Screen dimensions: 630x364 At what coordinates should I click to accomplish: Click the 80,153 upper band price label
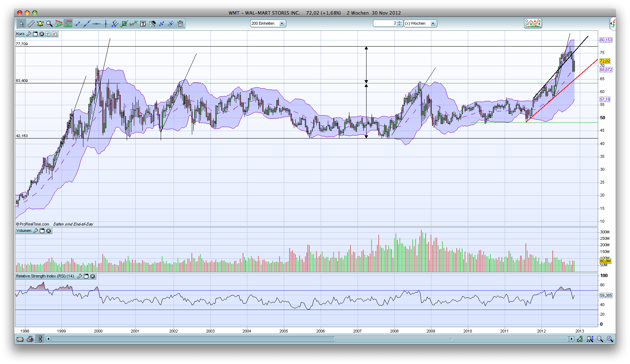tap(606, 40)
